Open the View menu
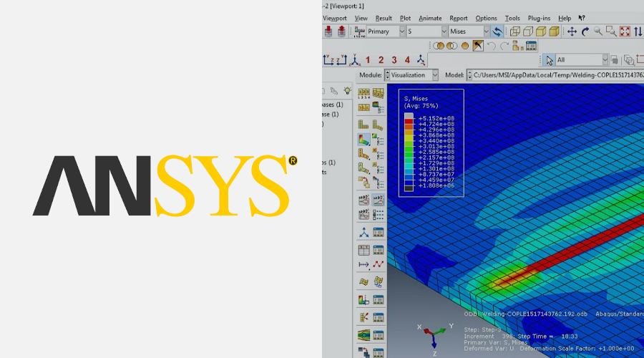 point(361,18)
